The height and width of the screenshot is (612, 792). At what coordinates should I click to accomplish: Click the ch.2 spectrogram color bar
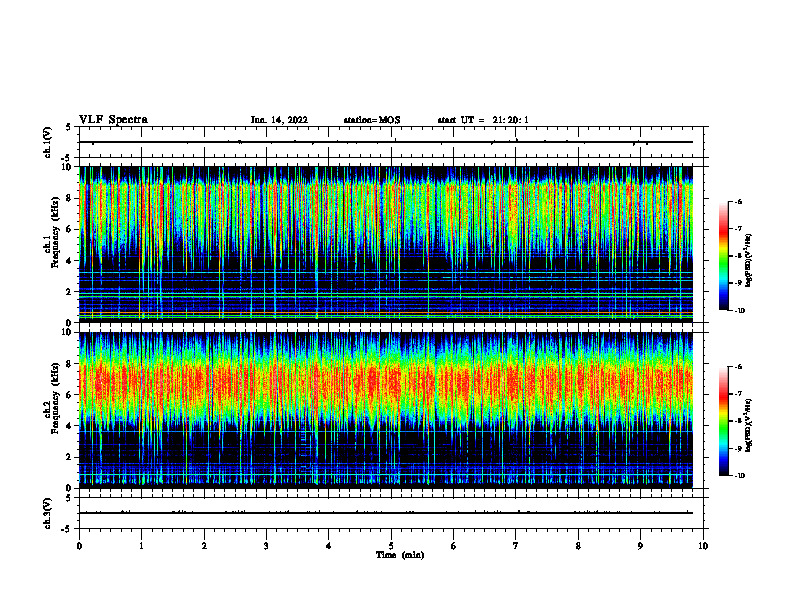pyautogui.click(x=723, y=421)
